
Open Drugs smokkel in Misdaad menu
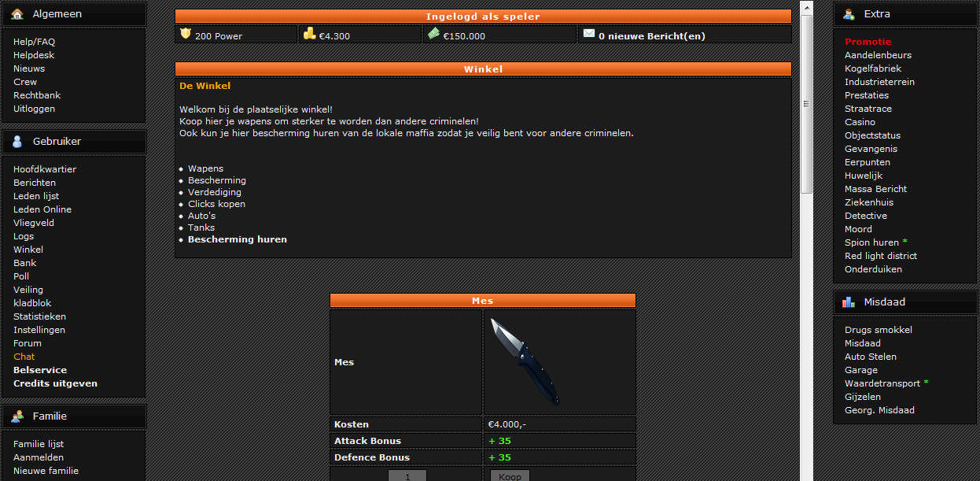(x=879, y=330)
